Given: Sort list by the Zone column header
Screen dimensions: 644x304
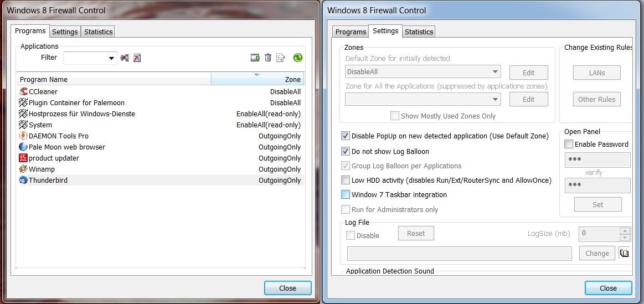Looking at the screenshot, I should tap(257, 79).
